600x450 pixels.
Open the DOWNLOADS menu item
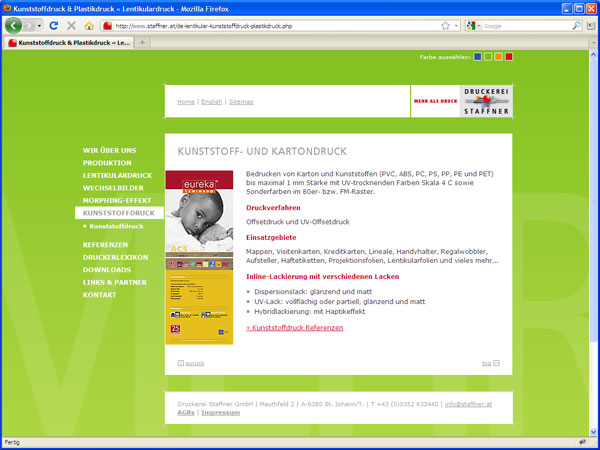coord(107,270)
